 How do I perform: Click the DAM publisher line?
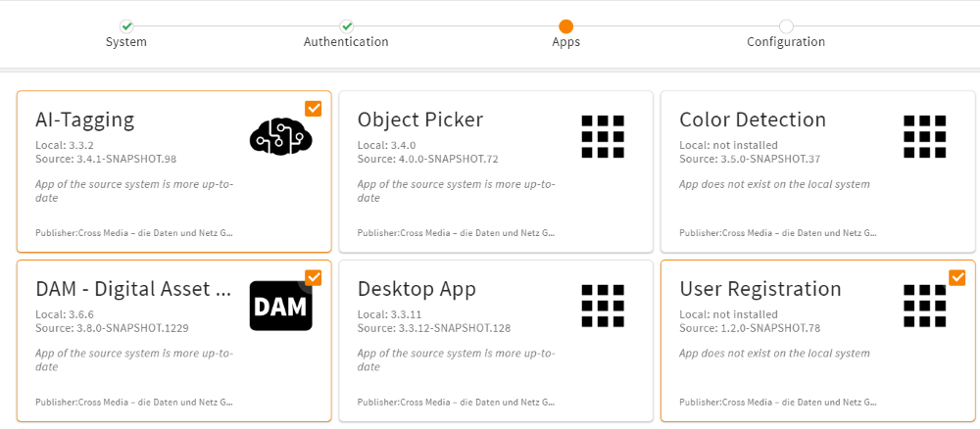(133, 403)
